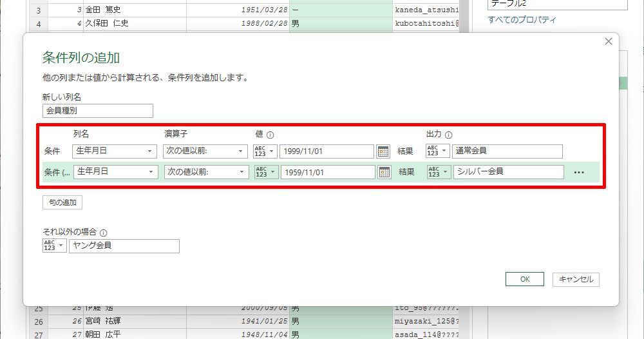Open first row 演算子 dropdown 次の値以前
Viewport: 644px width, 339px height.
pyautogui.click(x=205, y=151)
